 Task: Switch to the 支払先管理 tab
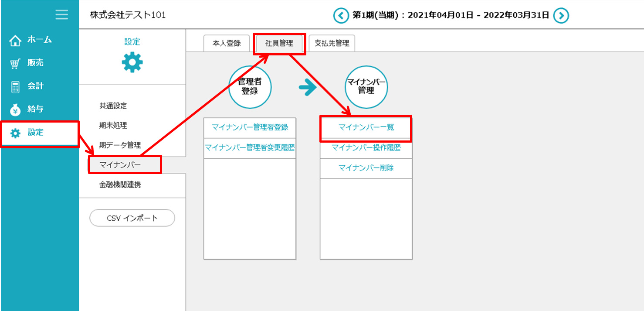click(x=332, y=44)
